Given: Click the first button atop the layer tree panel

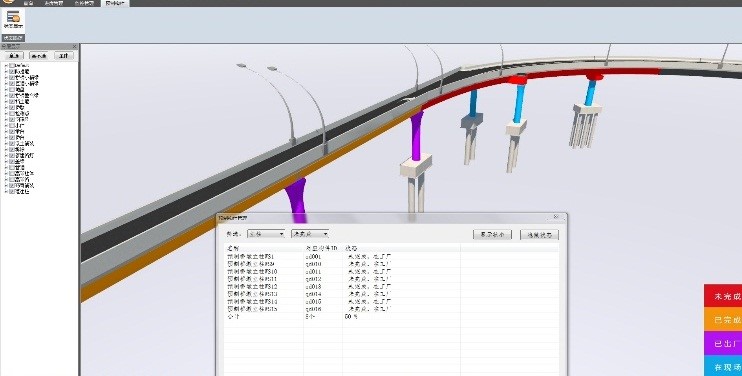Looking at the screenshot, I should (x=14, y=56).
